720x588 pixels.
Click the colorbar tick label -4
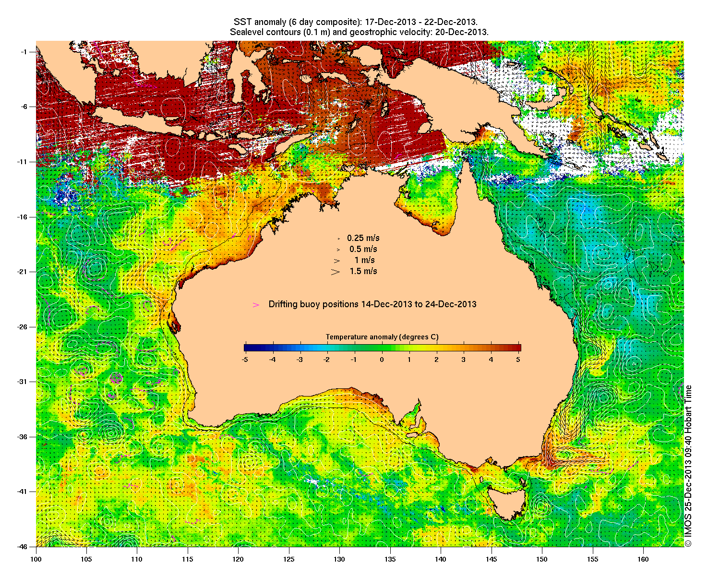pos(272,359)
